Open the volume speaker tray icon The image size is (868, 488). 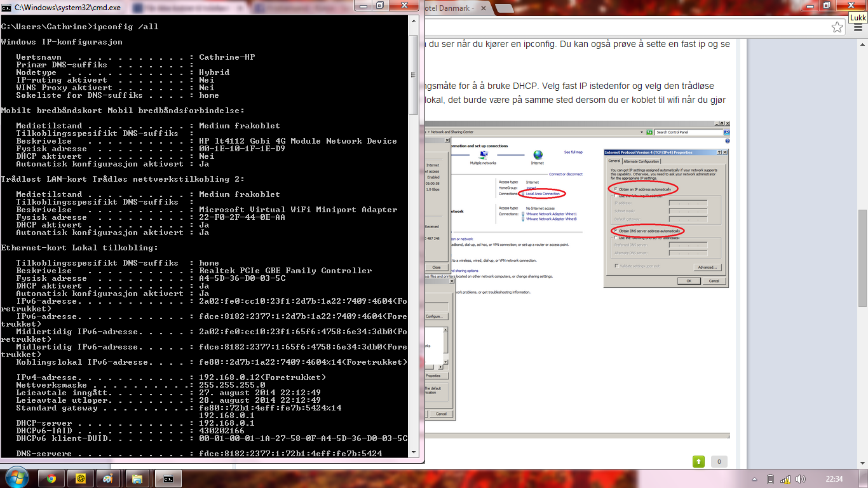801,479
